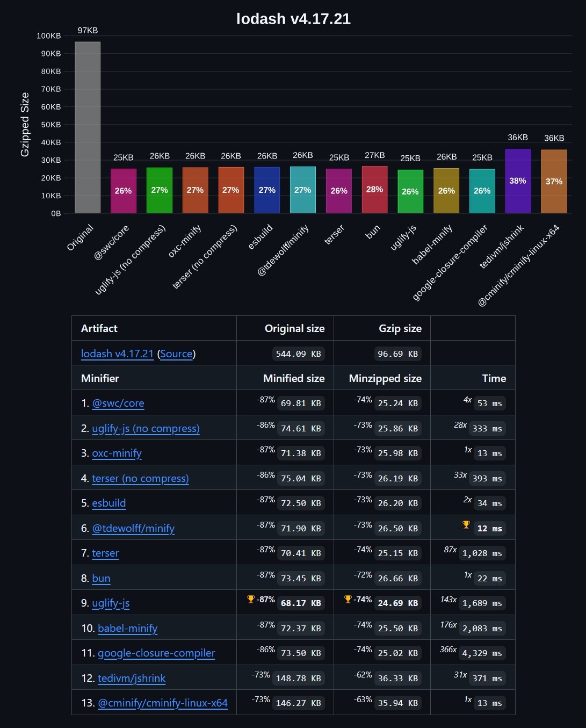This screenshot has height=728, width=586.
Task: Select the "36.33 KB" minzipped size cell
Action: tap(397, 679)
